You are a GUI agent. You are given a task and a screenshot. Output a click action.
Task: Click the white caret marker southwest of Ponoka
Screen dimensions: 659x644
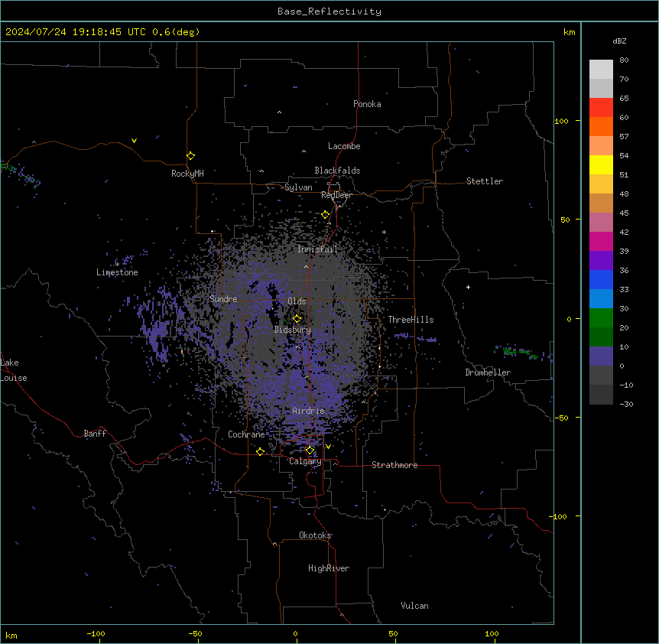280,112
